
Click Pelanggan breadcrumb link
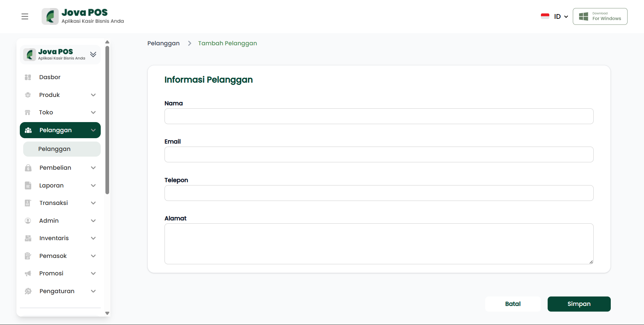pyautogui.click(x=164, y=43)
